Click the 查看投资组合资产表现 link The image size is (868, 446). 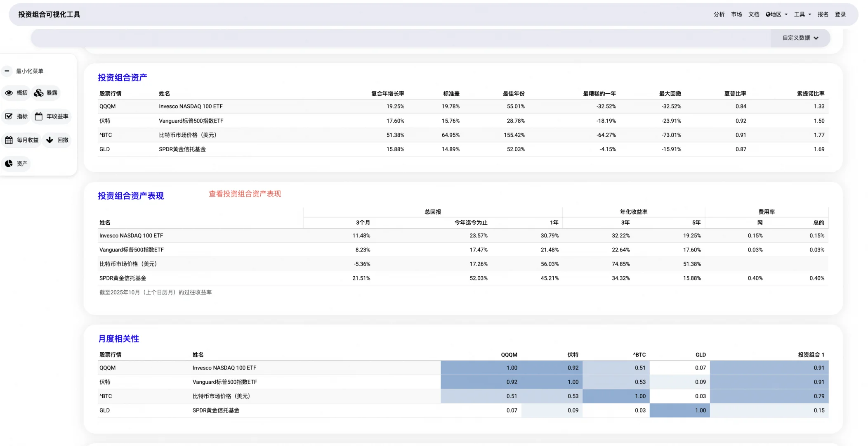(x=245, y=194)
